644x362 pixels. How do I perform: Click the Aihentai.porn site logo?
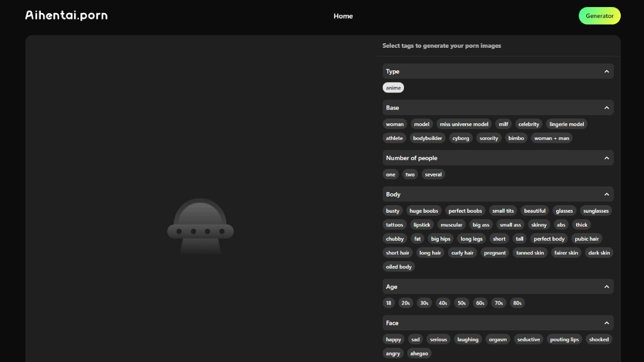(66, 16)
